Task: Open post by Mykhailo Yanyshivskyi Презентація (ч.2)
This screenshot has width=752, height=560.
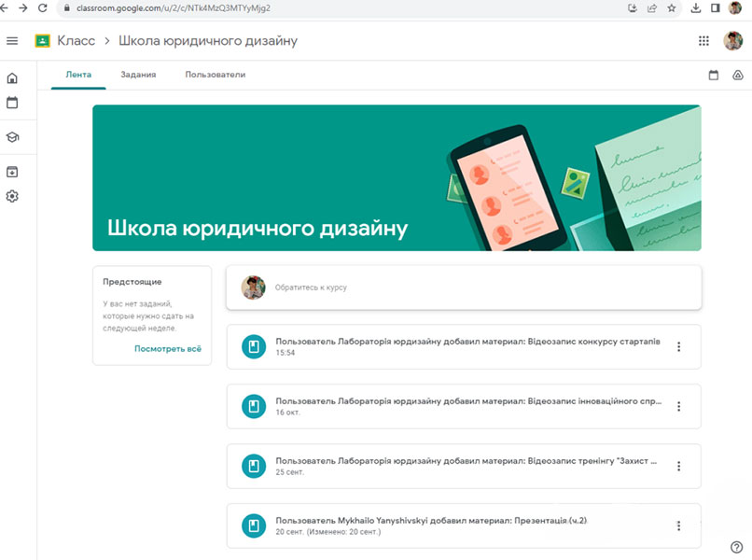Action: tap(464, 525)
